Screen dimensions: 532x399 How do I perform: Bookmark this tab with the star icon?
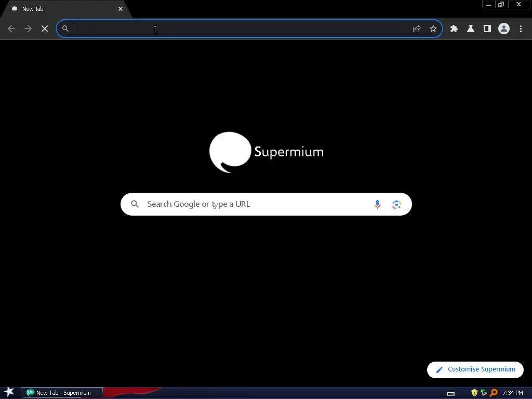click(433, 29)
